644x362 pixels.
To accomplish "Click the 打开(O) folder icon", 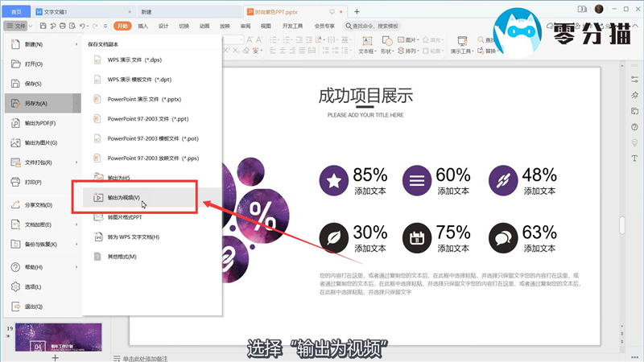I will pos(14,64).
